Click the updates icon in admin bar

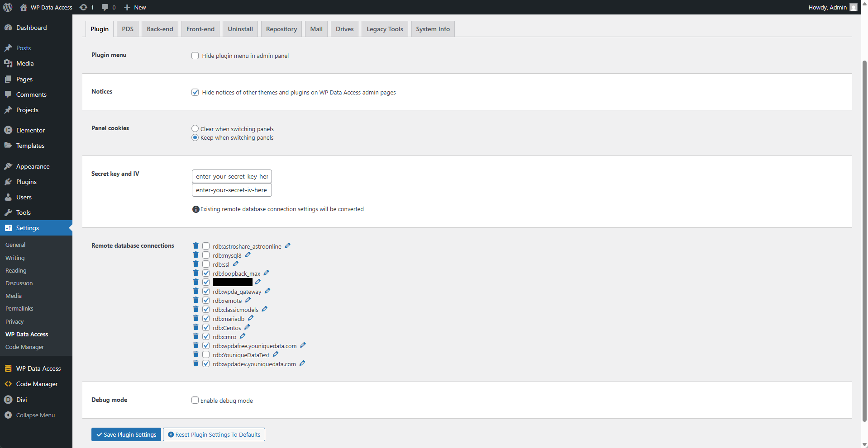(x=84, y=7)
